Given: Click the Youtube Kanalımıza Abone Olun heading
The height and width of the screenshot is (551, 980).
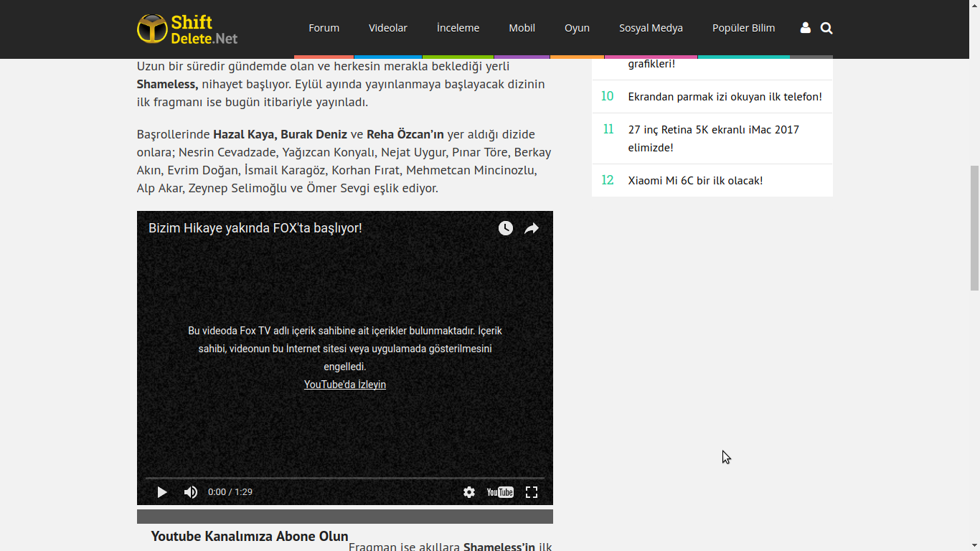Looking at the screenshot, I should point(250,536).
